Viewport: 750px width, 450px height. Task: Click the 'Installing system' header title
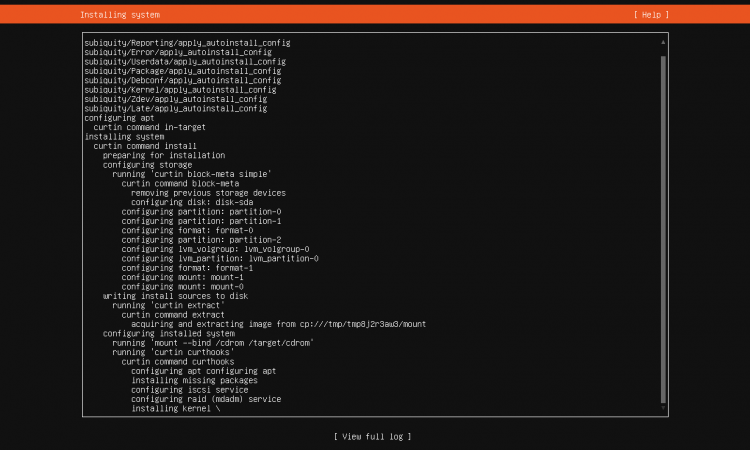pyautogui.click(x=120, y=15)
